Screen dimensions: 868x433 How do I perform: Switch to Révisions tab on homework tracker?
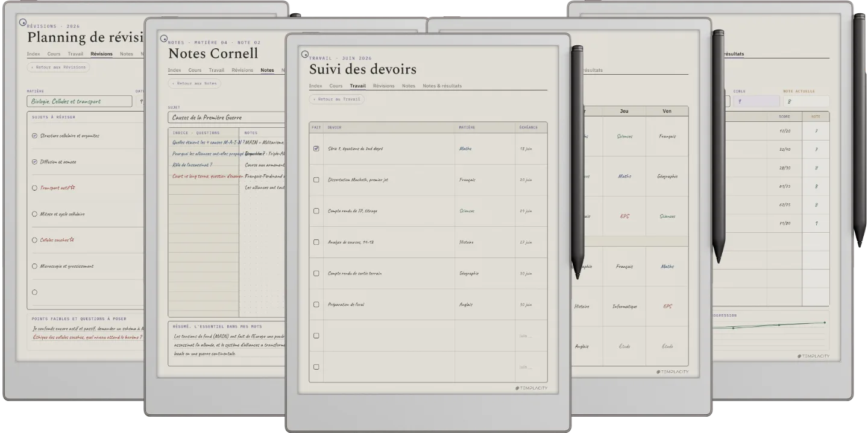click(x=383, y=86)
